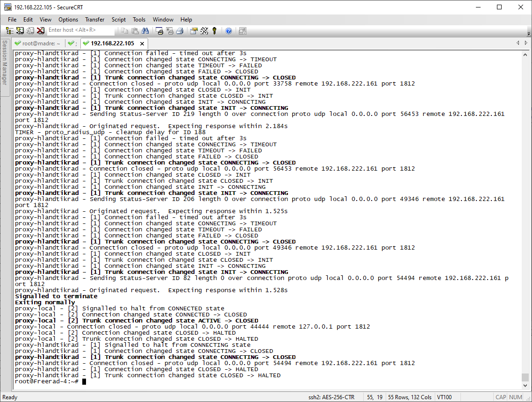Click 'Signalled to terminate' line

coord(56,296)
